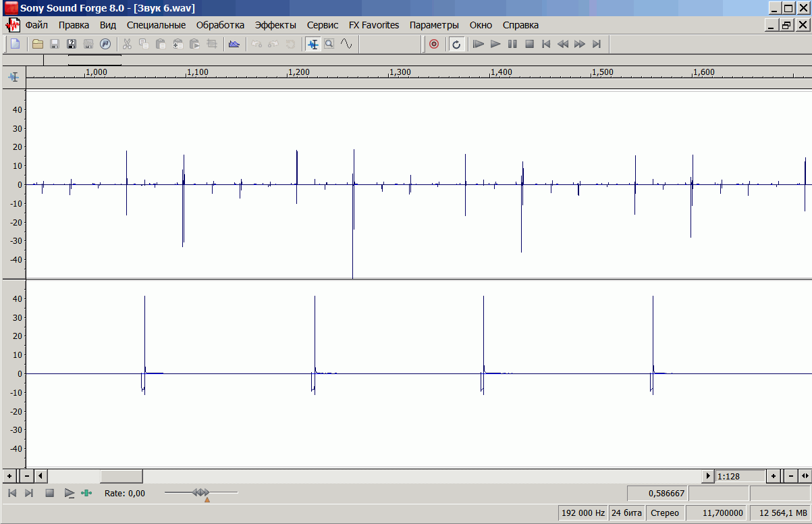Click the Save disk icon
This screenshot has width=812, height=524.
point(55,44)
